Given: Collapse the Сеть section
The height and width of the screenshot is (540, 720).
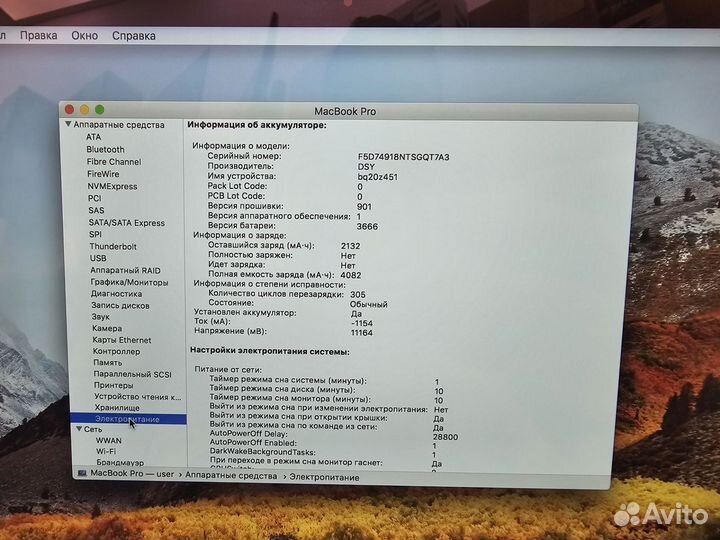Looking at the screenshot, I should tap(79, 429).
